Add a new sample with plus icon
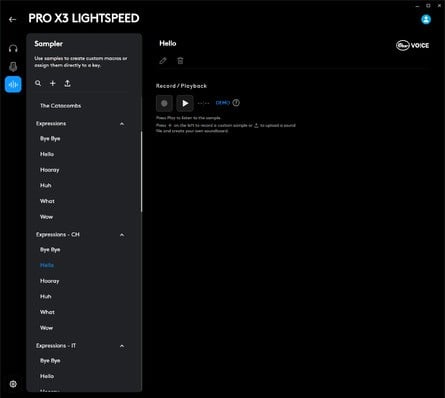445x398 pixels. (53, 83)
